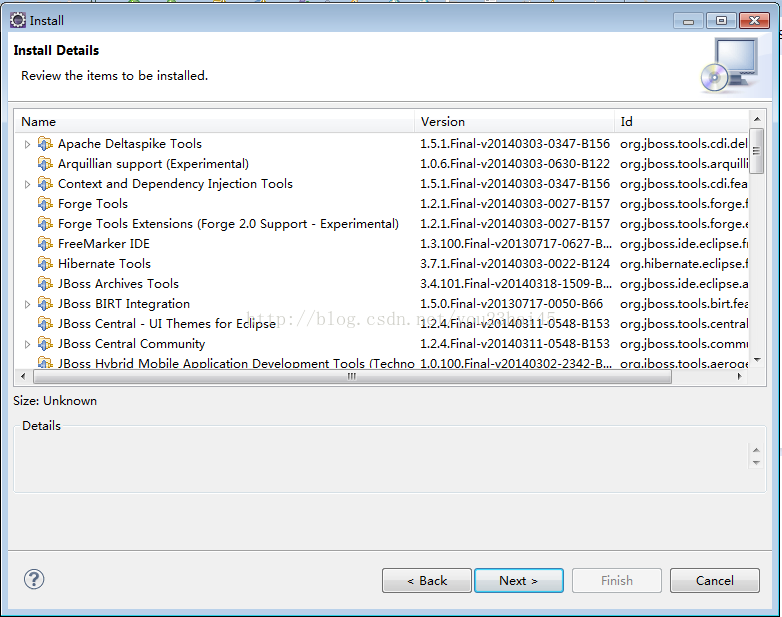Select Forge Tools Extensions (Forge 2.0 Support) row
The image size is (782, 617).
point(382,223)
